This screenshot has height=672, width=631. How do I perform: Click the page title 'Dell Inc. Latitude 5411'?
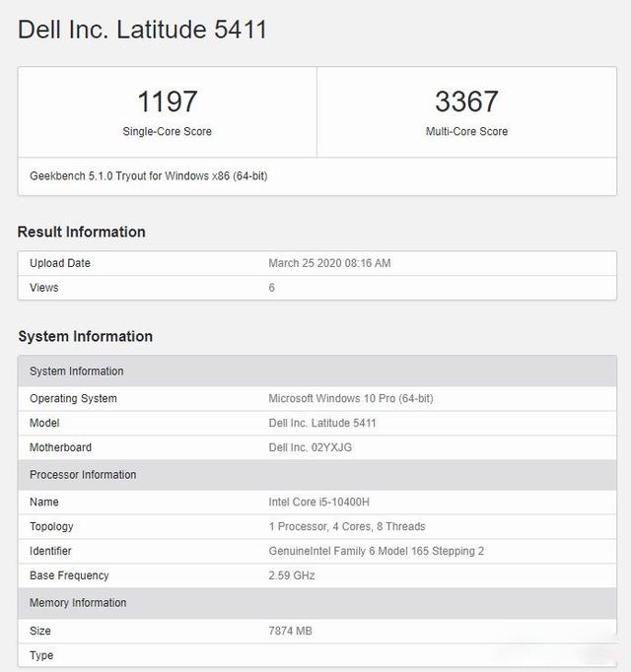tap(142, 30)
